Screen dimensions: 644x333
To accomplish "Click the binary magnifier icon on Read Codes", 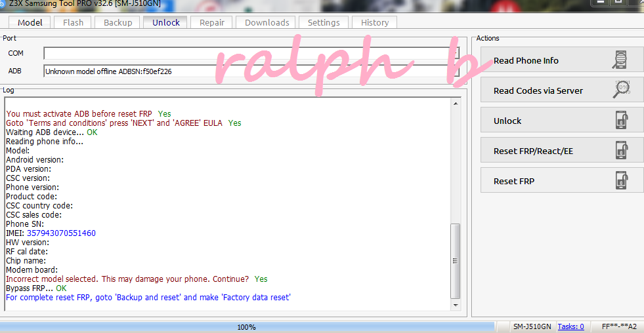I will tap(621, 90).
